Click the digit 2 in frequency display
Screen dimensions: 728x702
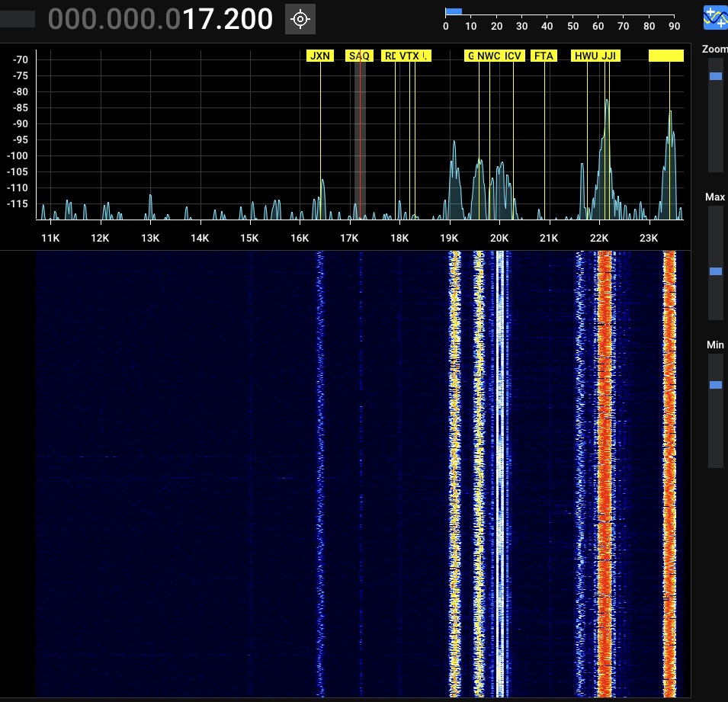230,19
